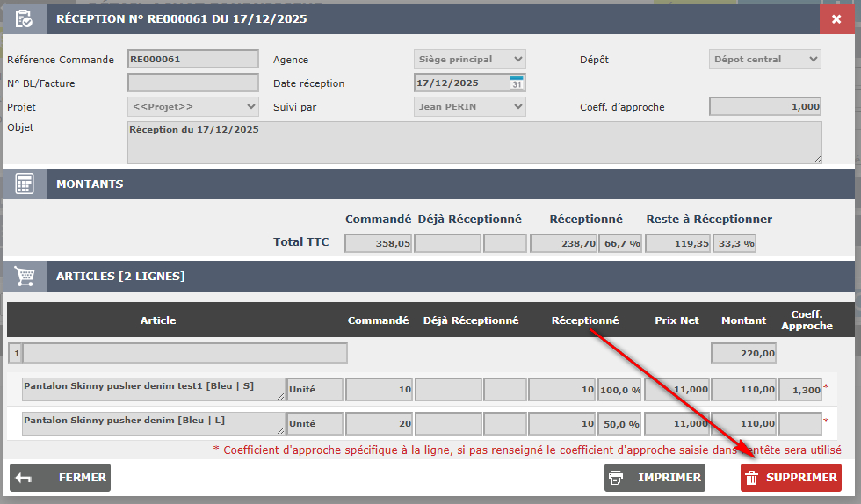Viewport: 861px width, 504px height.
Task: Select the Pantalon Skinny test1 Bleu S article
Action: tap(154, 389)
